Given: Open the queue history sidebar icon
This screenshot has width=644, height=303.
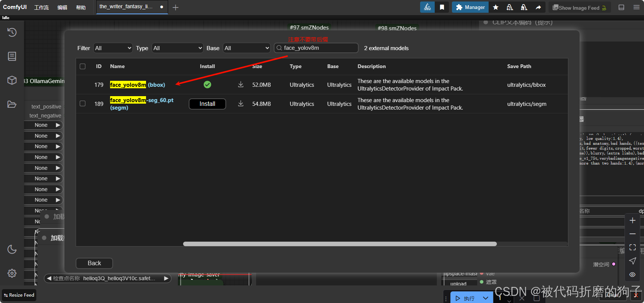Looking at the screenshot, I should [x=12, y=32].
